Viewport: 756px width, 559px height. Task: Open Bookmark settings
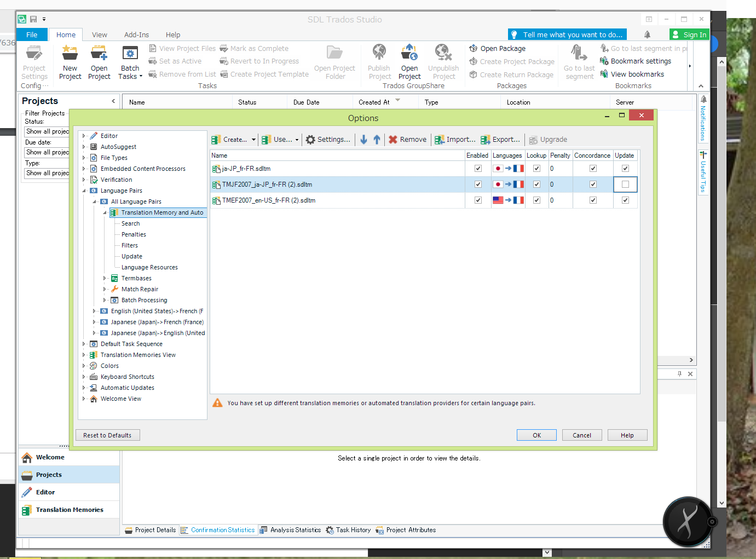635,61
